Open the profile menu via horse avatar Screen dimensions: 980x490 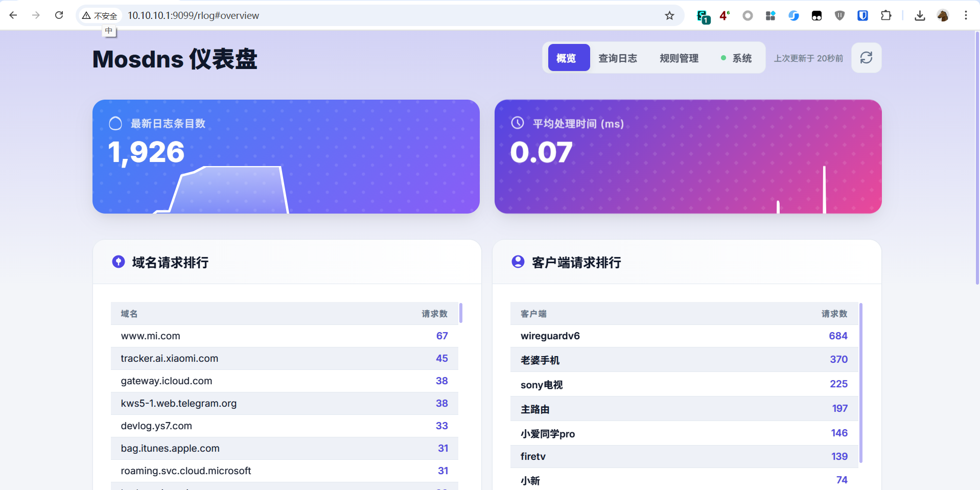[x=943, y=16]
